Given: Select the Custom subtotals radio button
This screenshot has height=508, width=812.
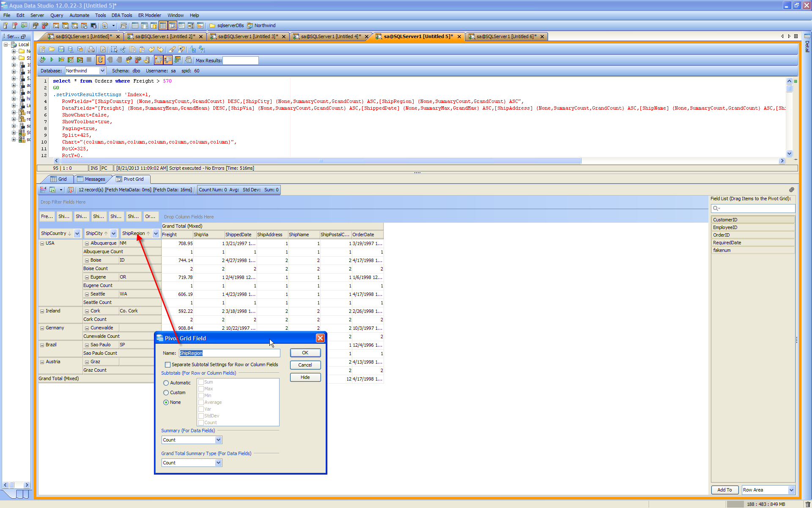Looking at the screenshot, I should 166,392.
